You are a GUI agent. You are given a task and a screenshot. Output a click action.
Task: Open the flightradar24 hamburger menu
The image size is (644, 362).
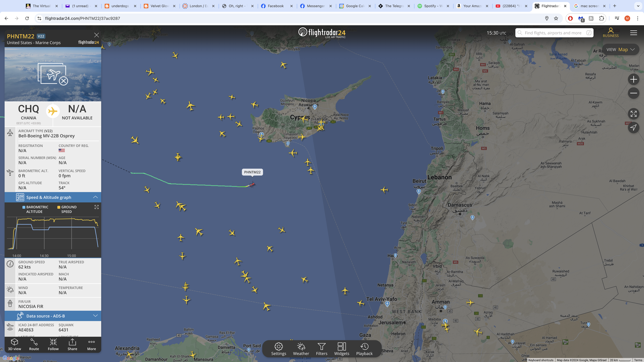click(x=633, y=33)
